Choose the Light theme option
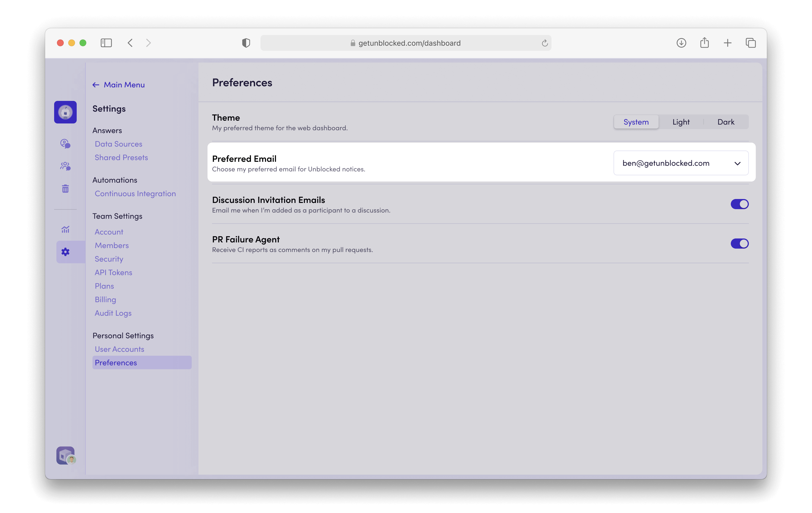This screenshot has height=513, width=812. 681,122
